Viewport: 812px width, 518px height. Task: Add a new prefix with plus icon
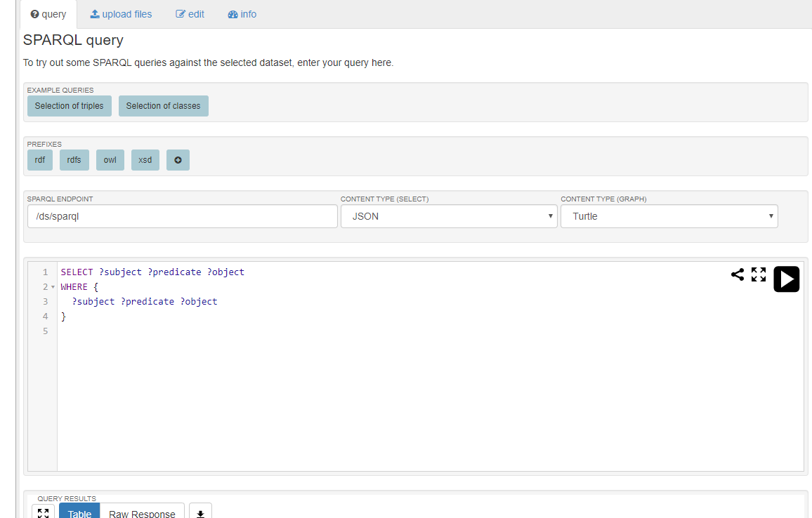pos(178,160)
